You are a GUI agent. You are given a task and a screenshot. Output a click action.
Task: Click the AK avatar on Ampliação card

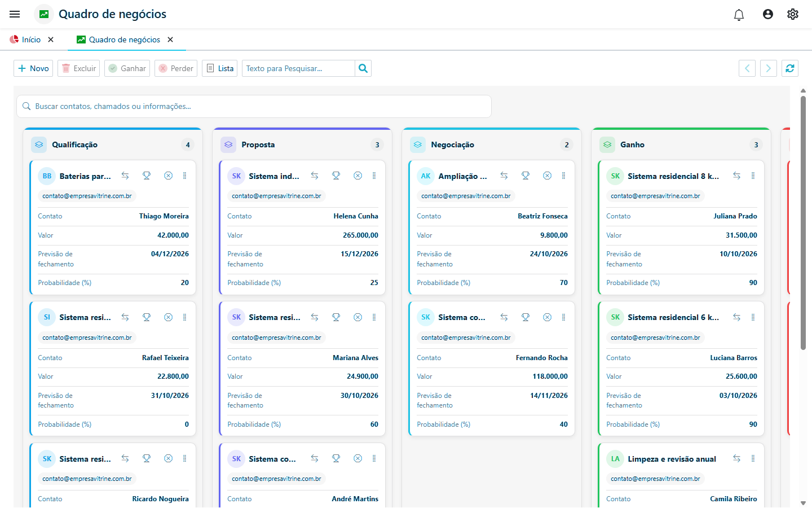pos(426,176)
